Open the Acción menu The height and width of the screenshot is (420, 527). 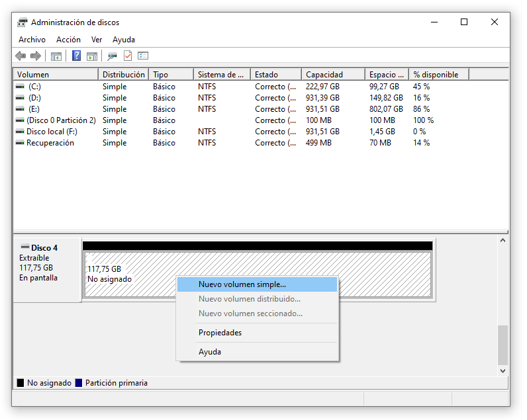pos(68,40)
